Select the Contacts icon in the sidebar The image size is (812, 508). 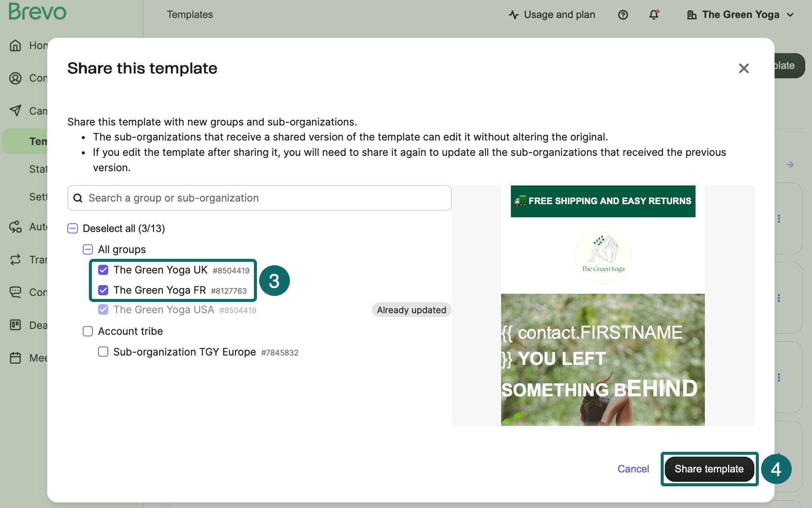(x=15, y=78)
